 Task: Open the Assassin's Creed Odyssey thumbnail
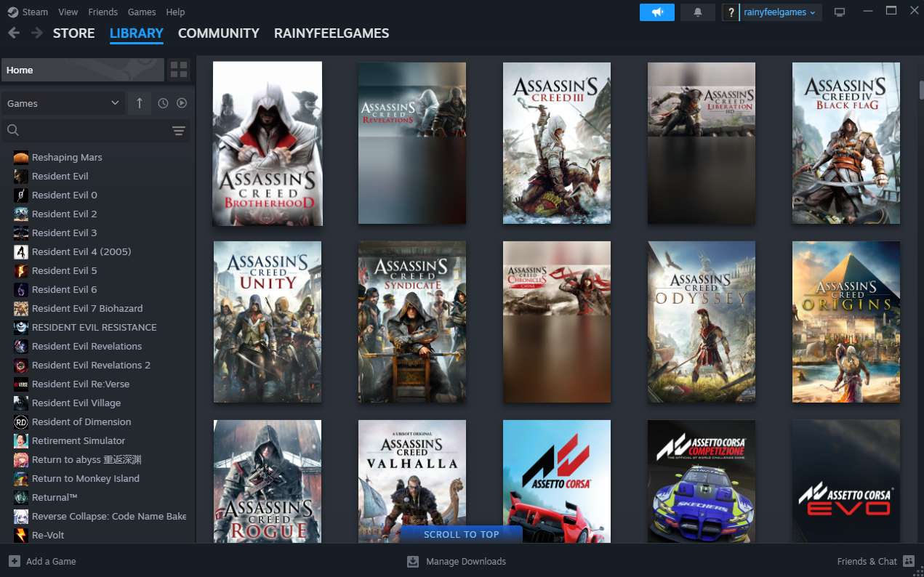click(x=701, y=322)
